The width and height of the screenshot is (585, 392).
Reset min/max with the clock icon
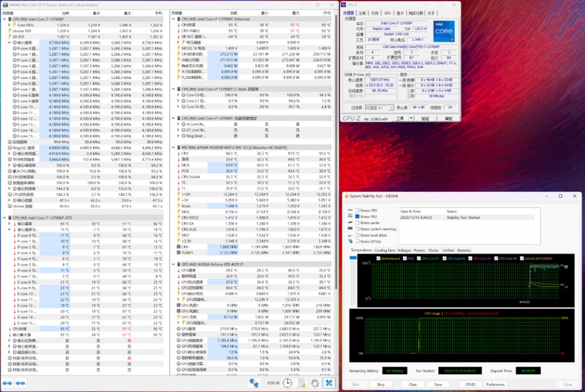(x=287, y=383)
